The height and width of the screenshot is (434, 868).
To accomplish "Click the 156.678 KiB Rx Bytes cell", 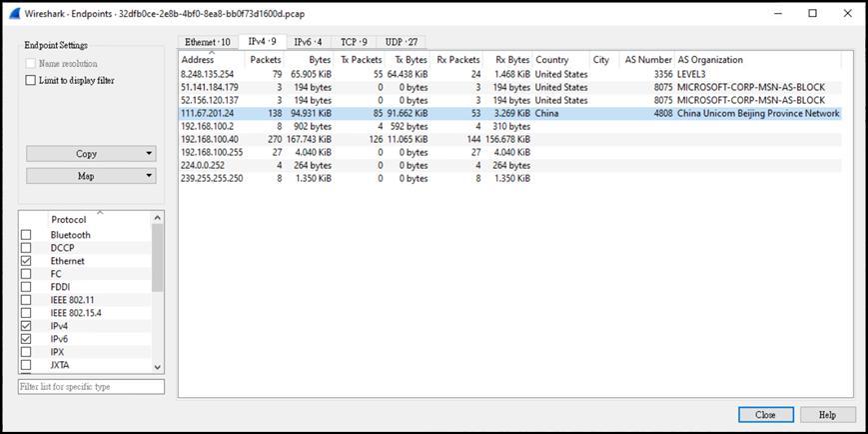I will point(507,140).
